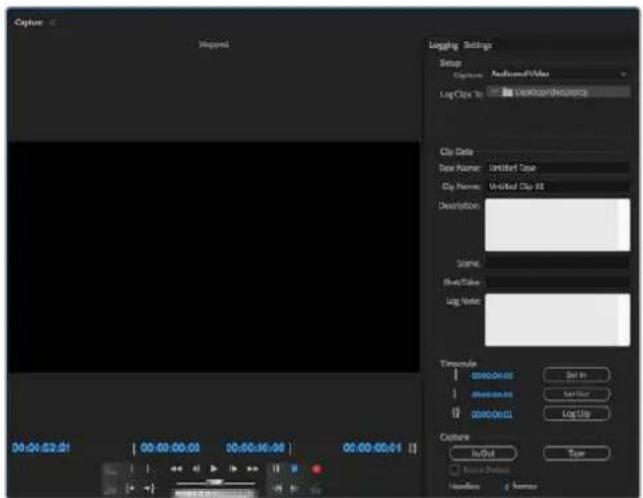Viewport: 643px width, 498px height.
Task: Switch to the Logging tab
Action: (443, 45)
